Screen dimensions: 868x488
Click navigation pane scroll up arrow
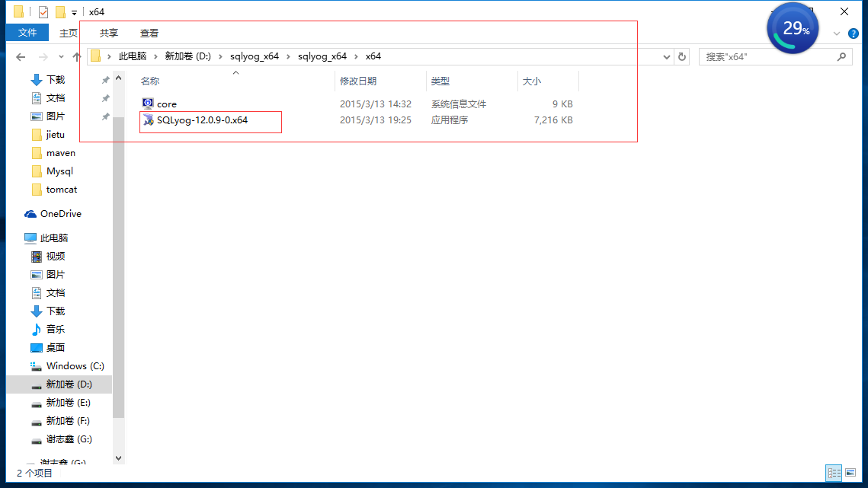click(118, 78)
